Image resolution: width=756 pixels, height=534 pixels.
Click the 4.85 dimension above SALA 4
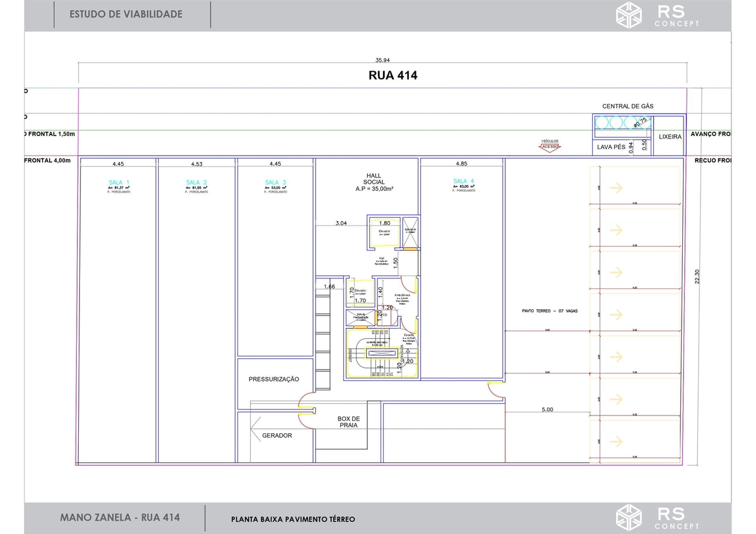point(462,164)
